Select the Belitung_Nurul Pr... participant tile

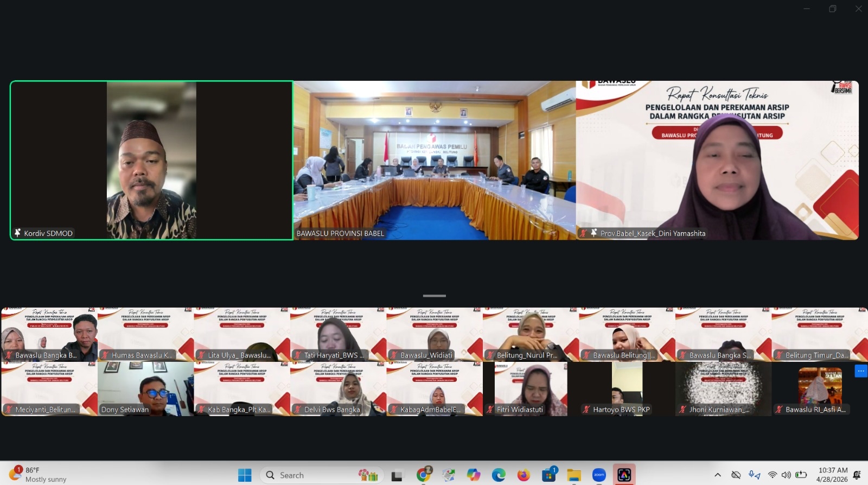[x=531, y=335]
